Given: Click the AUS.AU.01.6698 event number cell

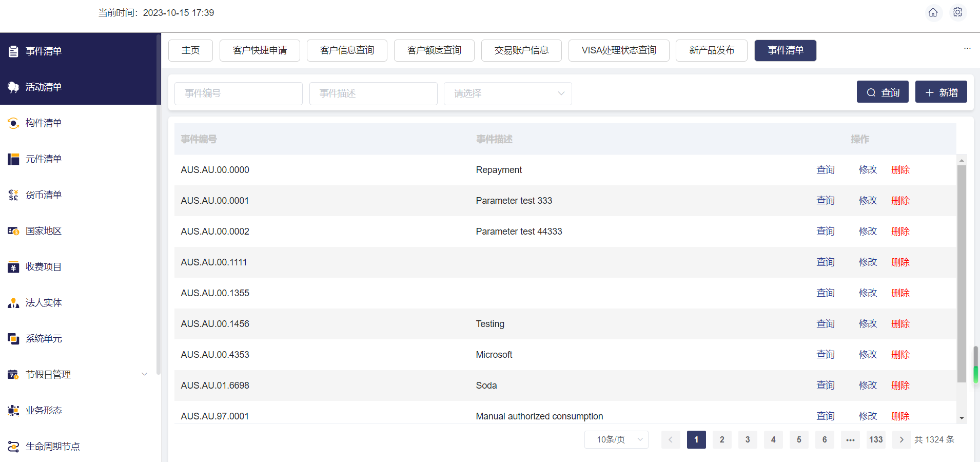Looking at the screenshot, I should click(x=215, y=386).
